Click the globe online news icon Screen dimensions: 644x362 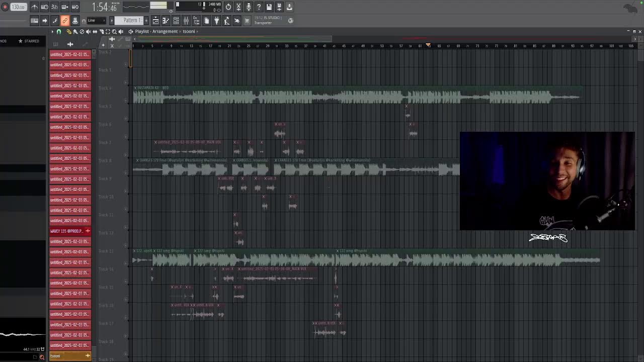[x=290, y=21]
